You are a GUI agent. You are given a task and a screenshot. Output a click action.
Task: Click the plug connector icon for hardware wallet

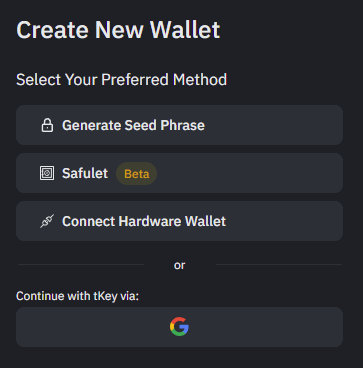pos(47,221)
